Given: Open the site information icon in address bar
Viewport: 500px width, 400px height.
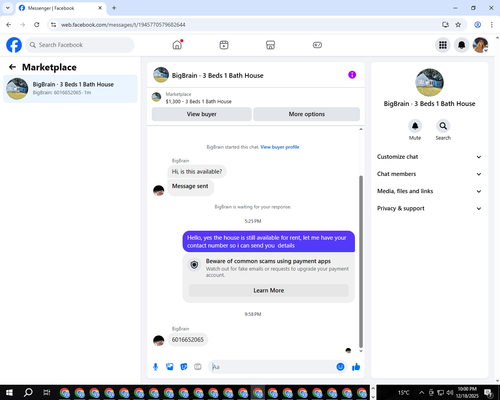Looking at the screenshot, I should (x=54, y=25).
